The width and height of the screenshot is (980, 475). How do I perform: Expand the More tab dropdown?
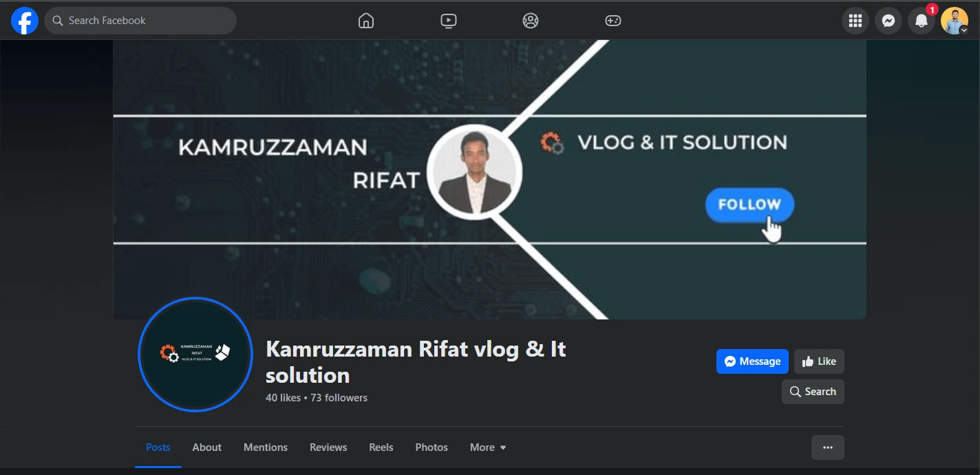pos(488,447)
